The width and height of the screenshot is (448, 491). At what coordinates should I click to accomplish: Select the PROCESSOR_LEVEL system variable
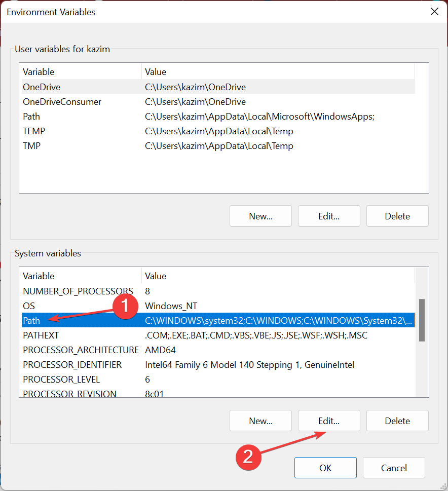218,380
